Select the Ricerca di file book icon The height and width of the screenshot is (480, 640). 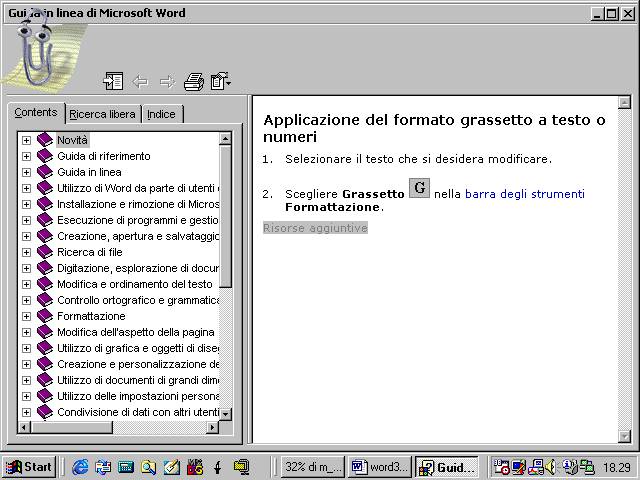click(x=45, y=252)
